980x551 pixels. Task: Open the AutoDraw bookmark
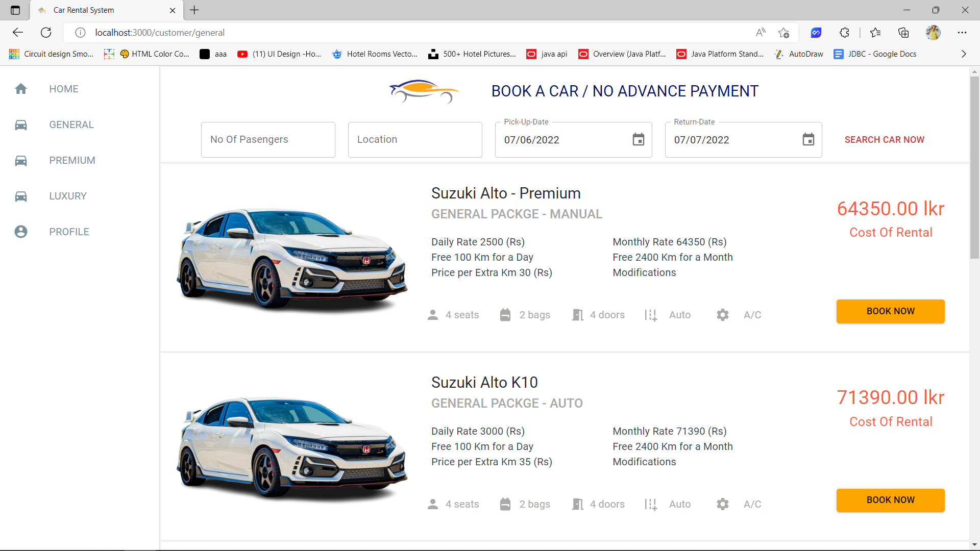799,54
